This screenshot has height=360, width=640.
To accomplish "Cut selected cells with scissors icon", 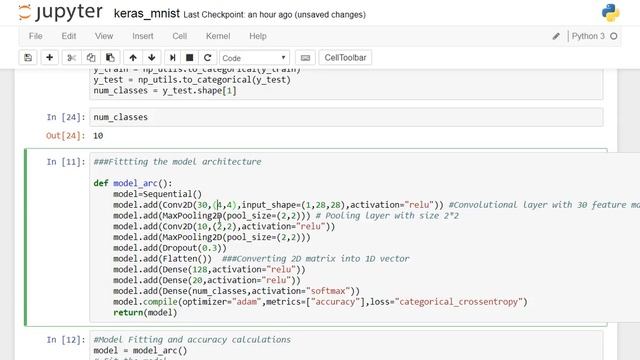I will [x=71, y=58].
